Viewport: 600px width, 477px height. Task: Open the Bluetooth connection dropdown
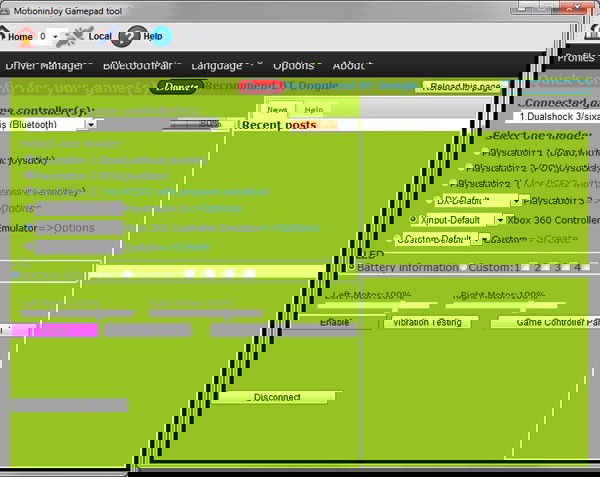[x=91, y=125]
